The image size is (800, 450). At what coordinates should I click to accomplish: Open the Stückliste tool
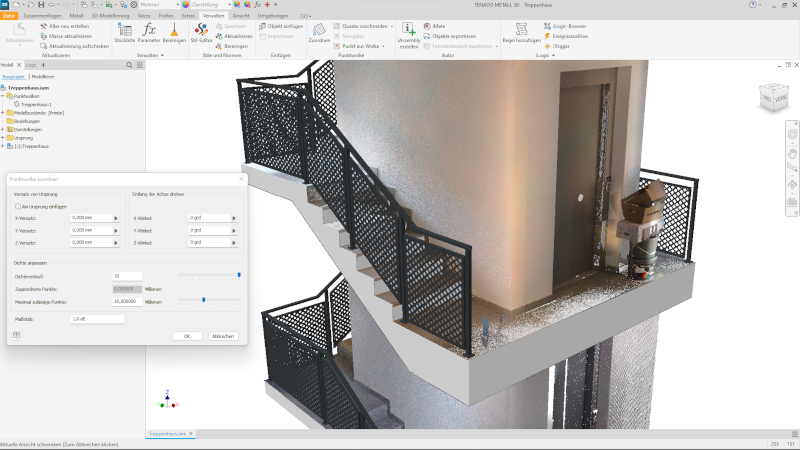[x=125, y=33]
